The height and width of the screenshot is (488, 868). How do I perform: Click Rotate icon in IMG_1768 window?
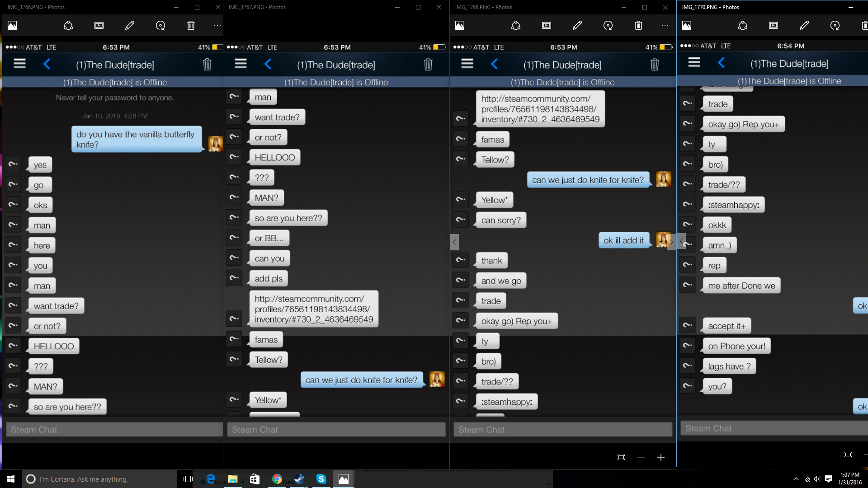[608, 25]
